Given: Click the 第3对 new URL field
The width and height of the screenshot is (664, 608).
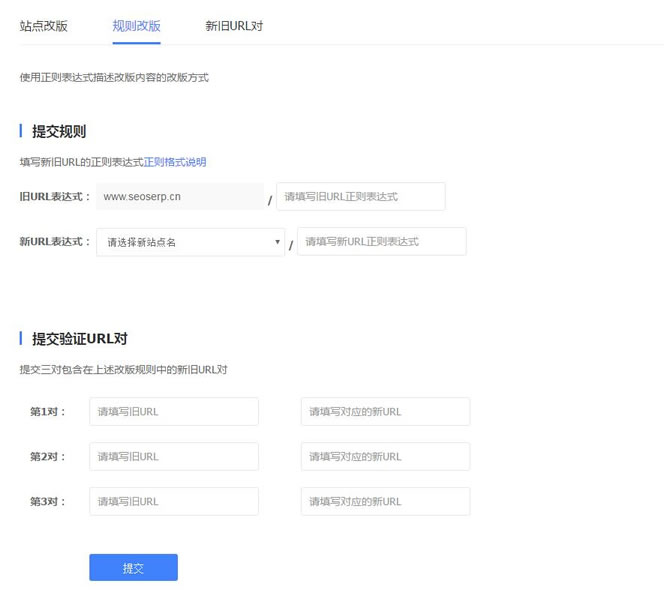Looking at the screenshot, I should pyautogui.click(x=385, y=501).
